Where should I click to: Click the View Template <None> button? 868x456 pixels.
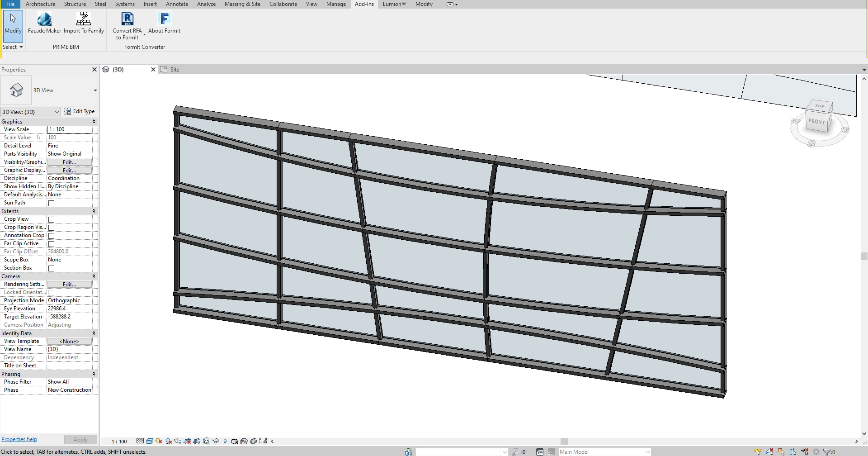pyautogui.click(x=70, y=342)
